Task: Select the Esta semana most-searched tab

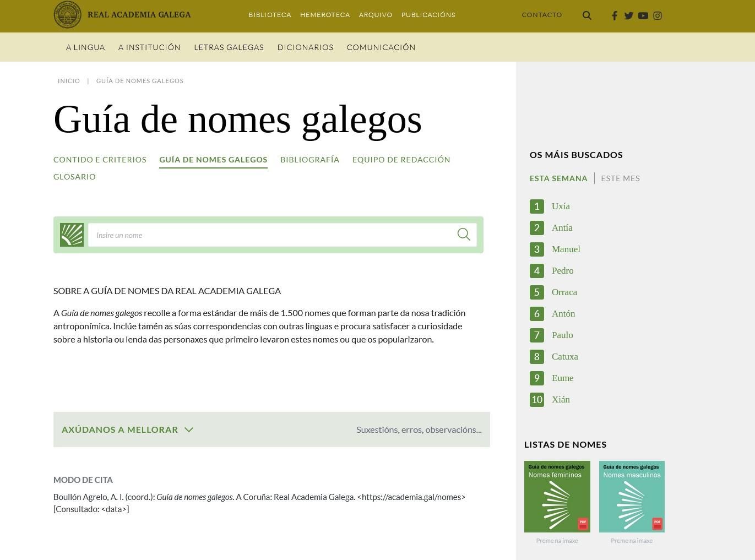Action: [x=558, y=178]
